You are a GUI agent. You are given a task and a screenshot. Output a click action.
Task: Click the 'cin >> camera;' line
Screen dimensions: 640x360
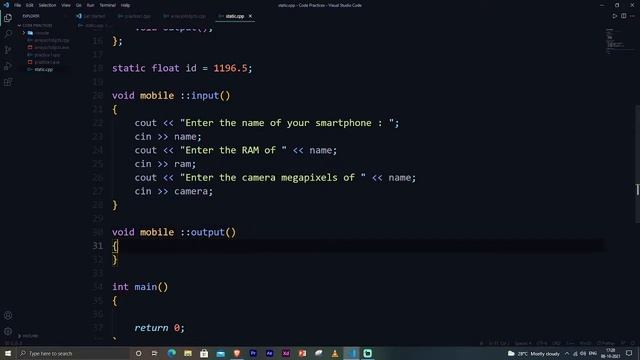click(173, 191)
